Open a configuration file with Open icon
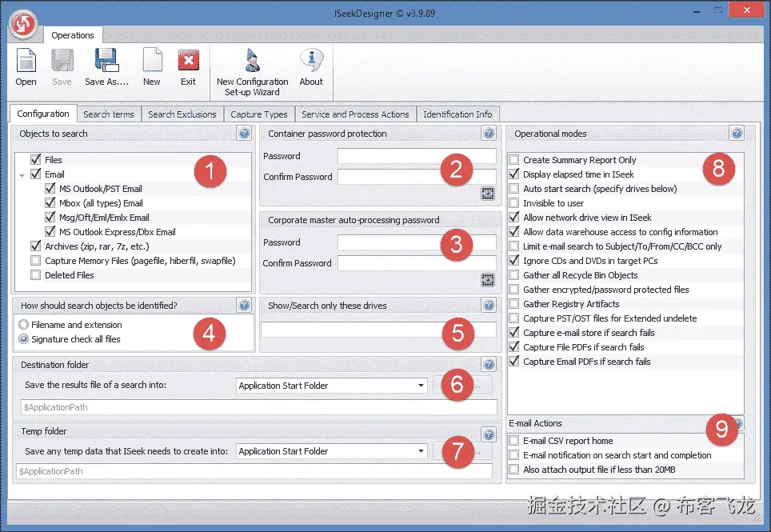 (26, 62)
